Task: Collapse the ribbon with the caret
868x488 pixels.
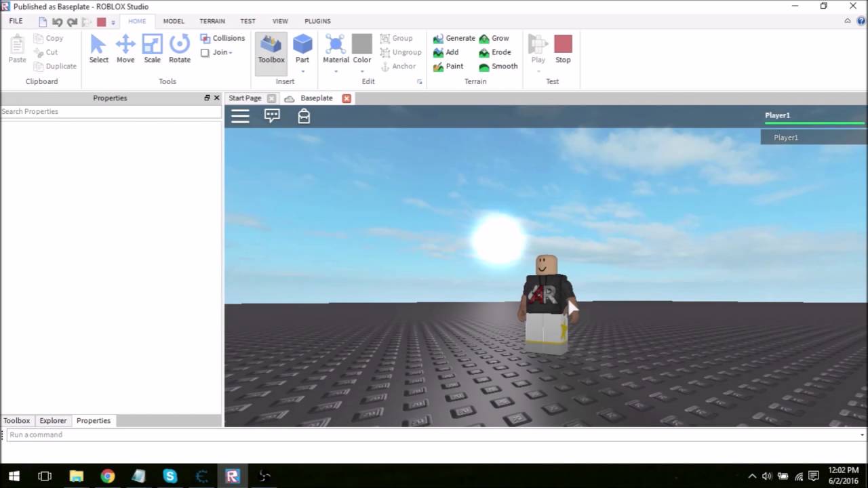Action: (847, 21)
